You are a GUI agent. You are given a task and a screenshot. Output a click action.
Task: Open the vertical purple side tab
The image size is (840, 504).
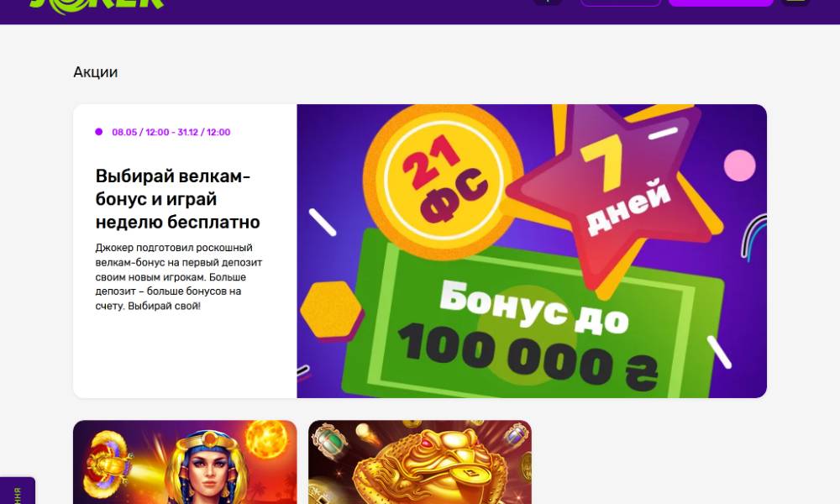click(x=17, y=491)
